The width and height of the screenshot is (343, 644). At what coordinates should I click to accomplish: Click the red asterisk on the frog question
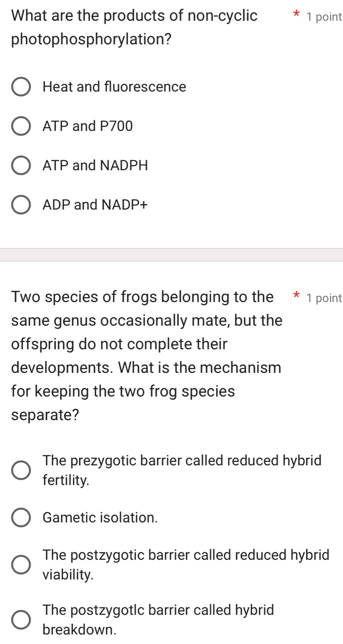295,297
